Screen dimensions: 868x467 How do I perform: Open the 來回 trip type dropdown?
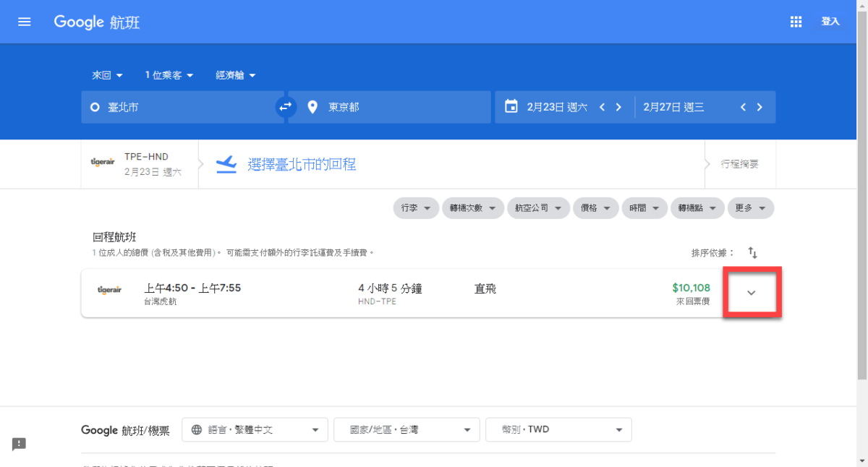click(107, 75)
